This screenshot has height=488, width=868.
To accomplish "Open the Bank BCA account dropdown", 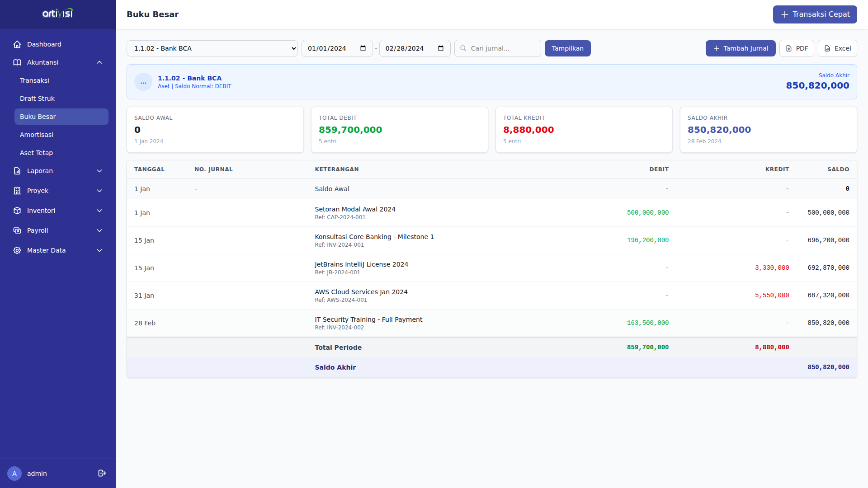I will tap(212, 48).
